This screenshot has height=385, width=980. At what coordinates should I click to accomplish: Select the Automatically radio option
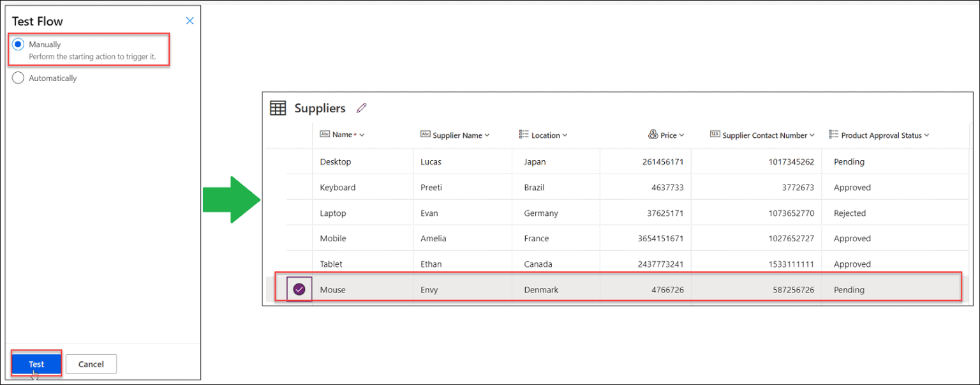coord(19,78)
